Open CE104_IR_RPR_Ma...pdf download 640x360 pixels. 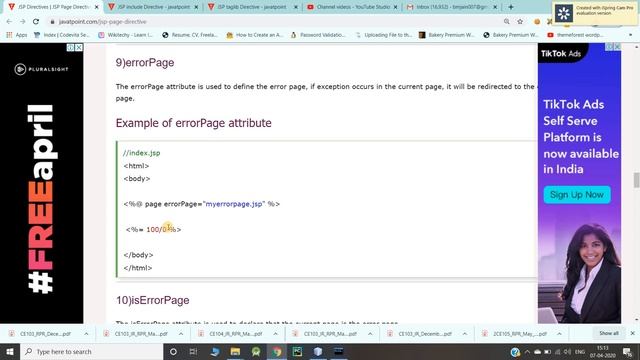231,334
